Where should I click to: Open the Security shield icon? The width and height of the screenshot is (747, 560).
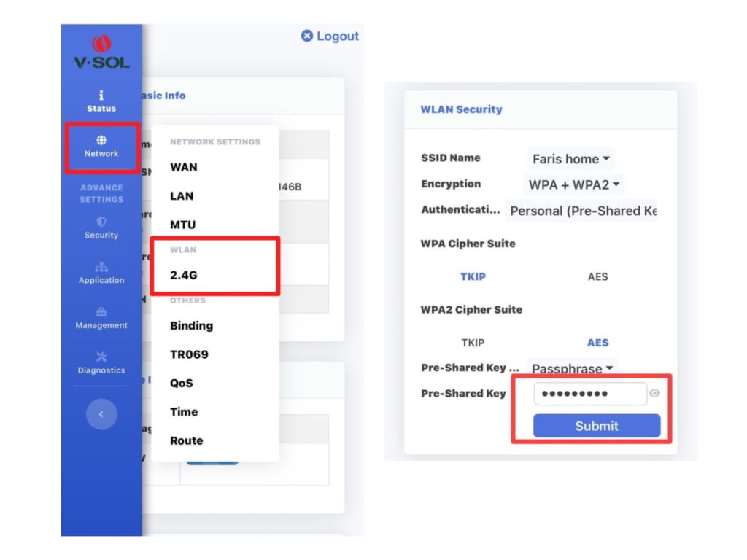coord(101,222)
